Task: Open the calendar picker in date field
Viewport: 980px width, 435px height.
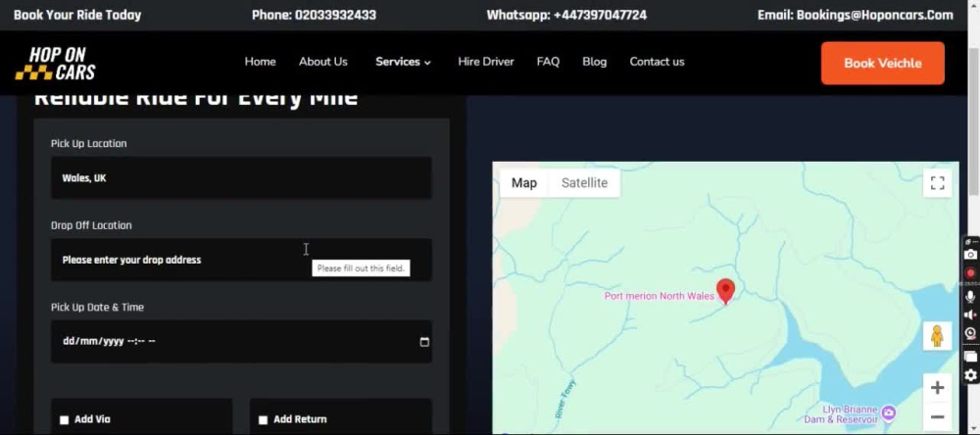Action: 424,342
